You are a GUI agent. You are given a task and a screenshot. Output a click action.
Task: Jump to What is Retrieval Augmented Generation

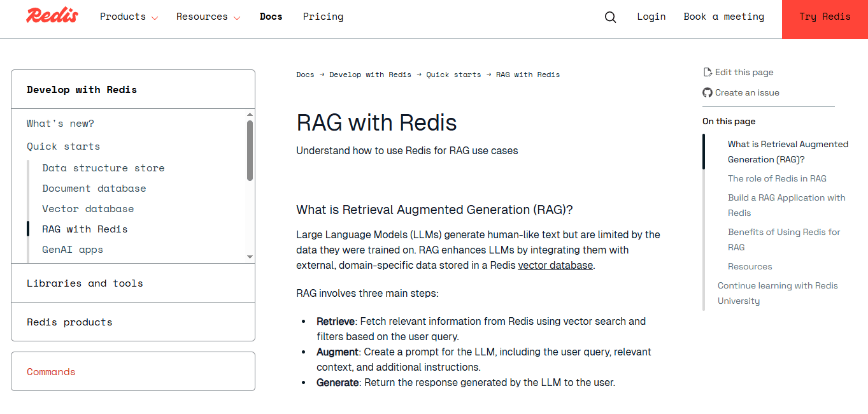(788, 152)
